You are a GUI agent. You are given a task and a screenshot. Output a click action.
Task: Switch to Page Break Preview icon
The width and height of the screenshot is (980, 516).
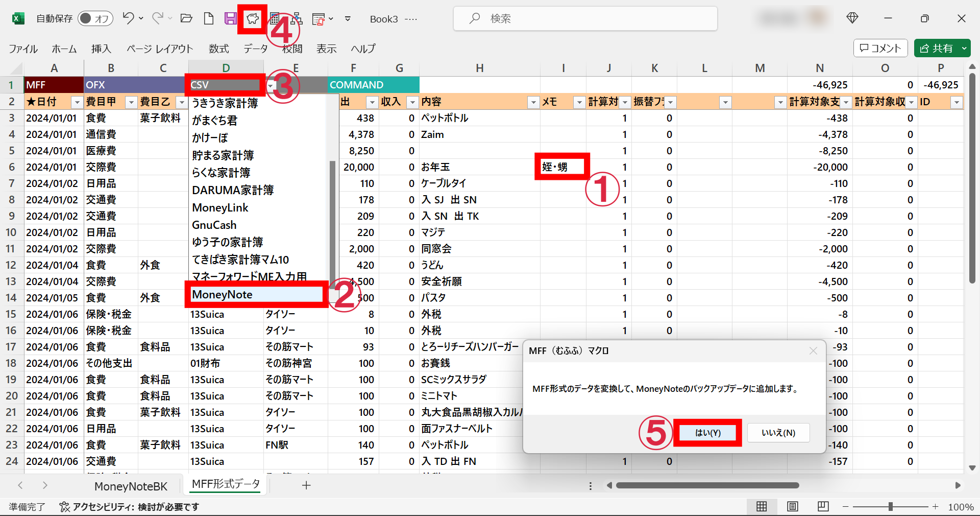click(823, 506)
